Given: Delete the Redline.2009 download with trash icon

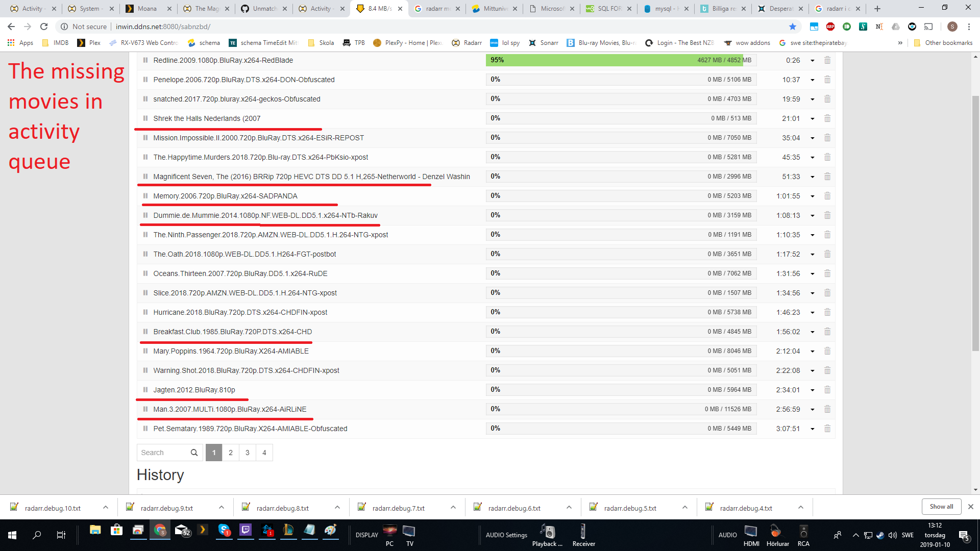Looking at the screenshot, I should [827, 60].
